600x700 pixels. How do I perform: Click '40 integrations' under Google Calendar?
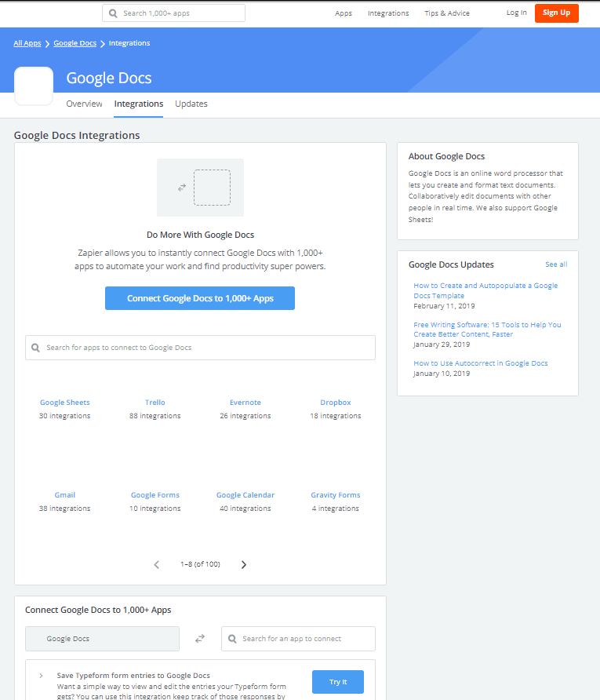[245, 509]
